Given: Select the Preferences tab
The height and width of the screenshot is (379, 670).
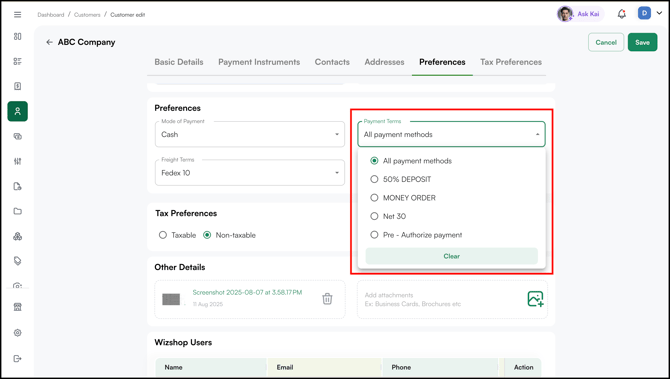Looking at the screenshot, I should (x=442, y=62).
